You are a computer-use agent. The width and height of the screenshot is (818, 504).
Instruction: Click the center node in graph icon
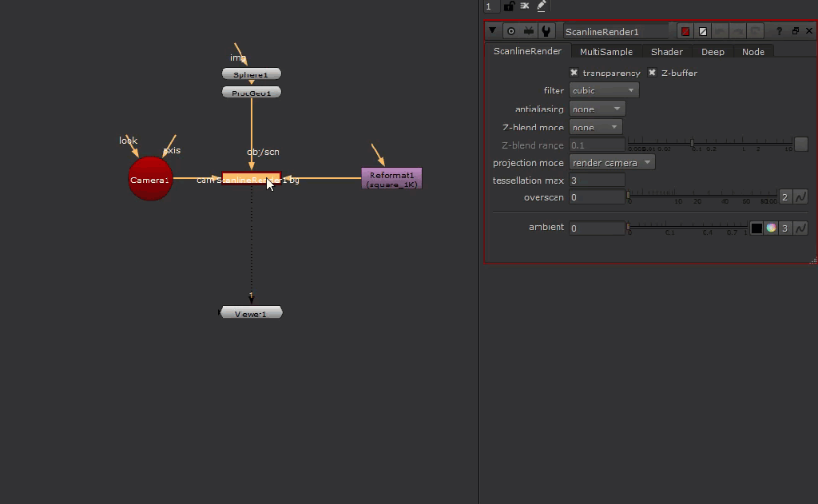pyautogui.click(x=511, y=31)
